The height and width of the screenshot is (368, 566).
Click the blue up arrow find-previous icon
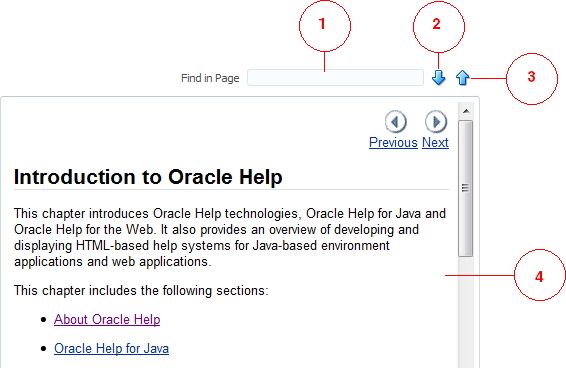tap(462, 78)
